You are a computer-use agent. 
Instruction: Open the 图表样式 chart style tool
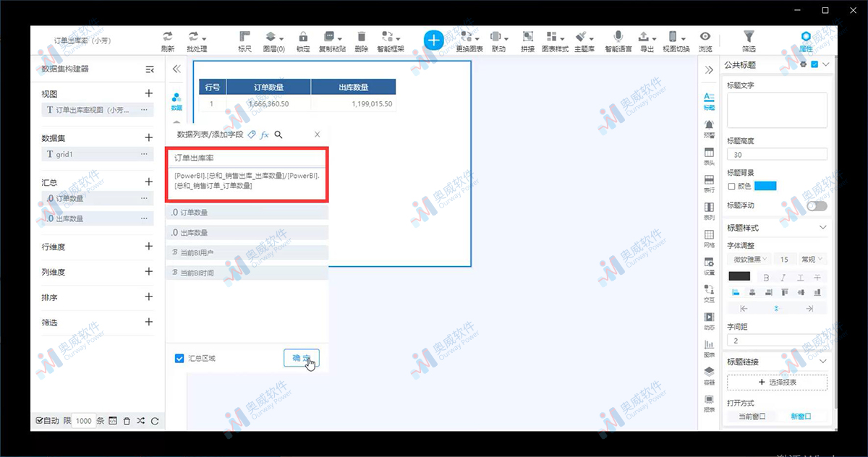(555, 40)
